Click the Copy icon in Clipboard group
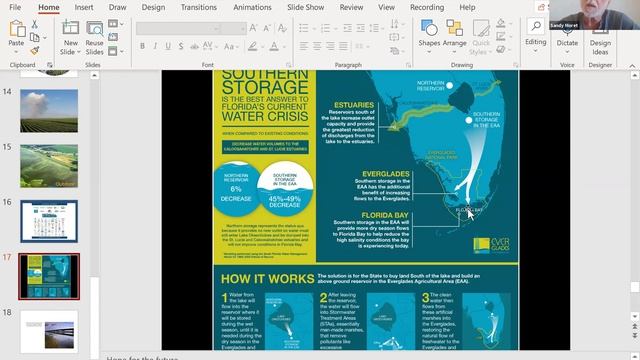The height and width of the screenshot is (360, 640). click(35, 38)
